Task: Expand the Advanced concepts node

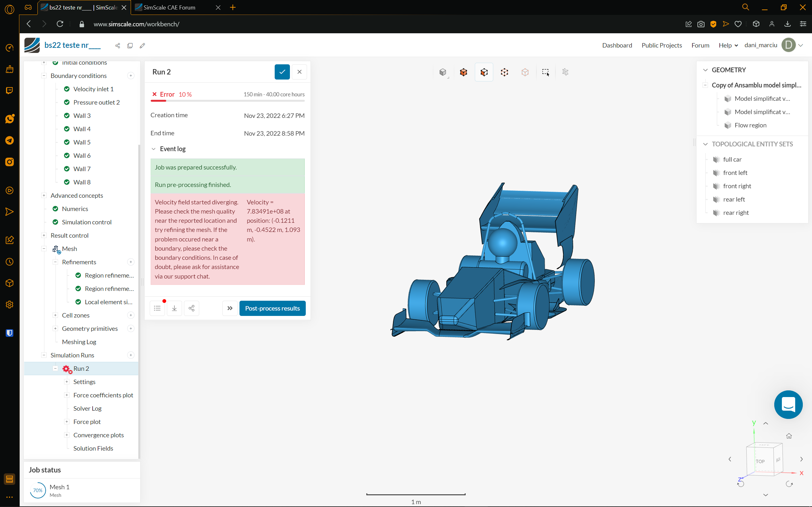Action: pos(44,195)
